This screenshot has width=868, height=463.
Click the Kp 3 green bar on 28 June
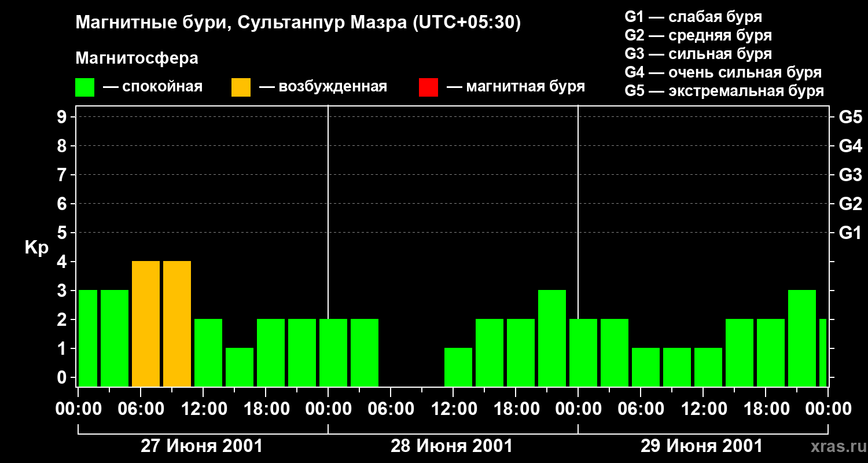coord(552,338)
